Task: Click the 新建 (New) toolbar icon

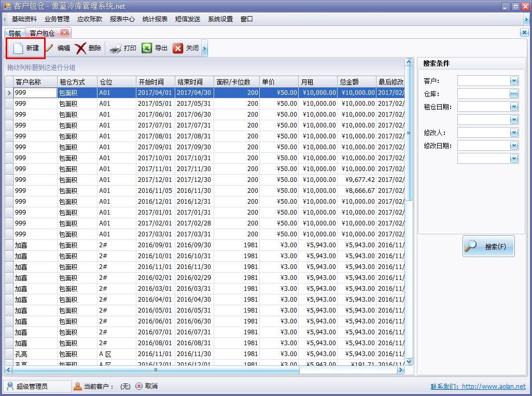Action: click(x=18, y=48)
